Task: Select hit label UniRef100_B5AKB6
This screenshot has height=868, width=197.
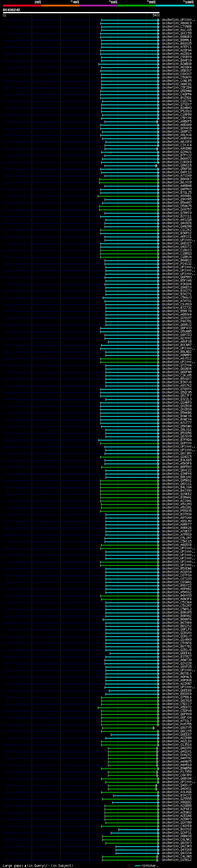Action: point(177,413)
